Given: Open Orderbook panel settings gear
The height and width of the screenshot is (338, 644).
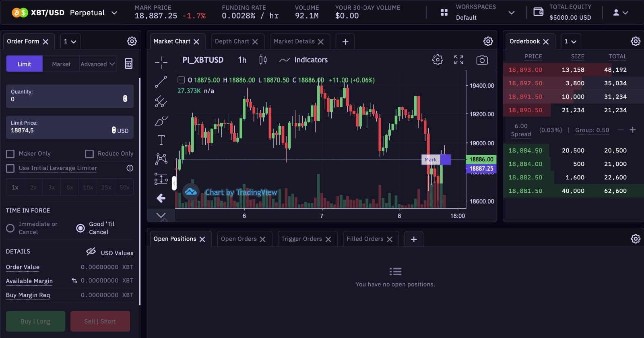Looking at the screenshot, I should [636, 41].
